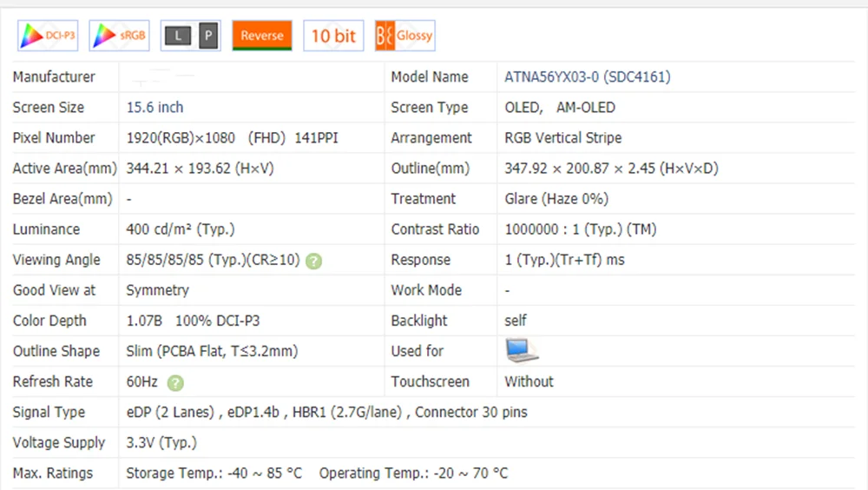Click the sRGB color gamut badge
The image size is (868, 490).
119,36
